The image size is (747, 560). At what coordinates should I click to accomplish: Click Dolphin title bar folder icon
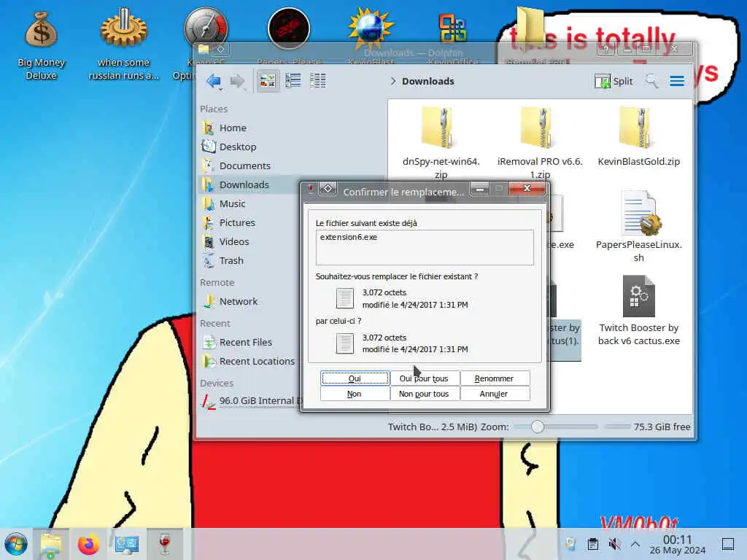tap(204, 49)
